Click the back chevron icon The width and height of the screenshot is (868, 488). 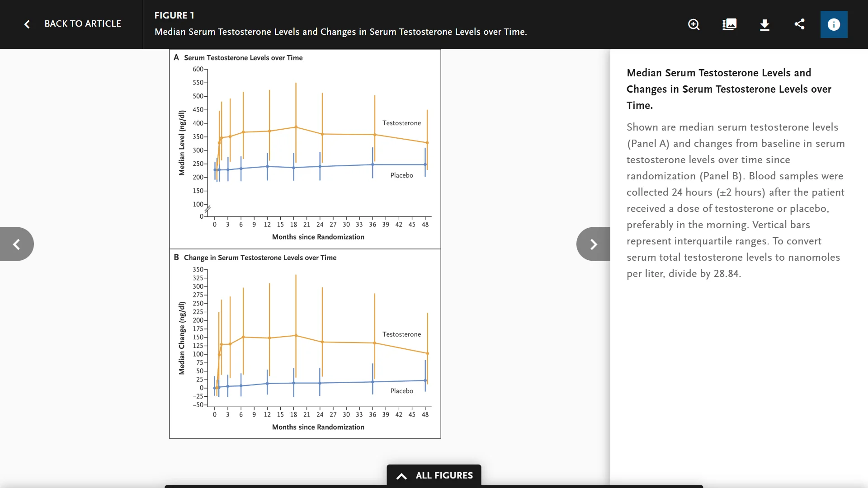point(27,24)
